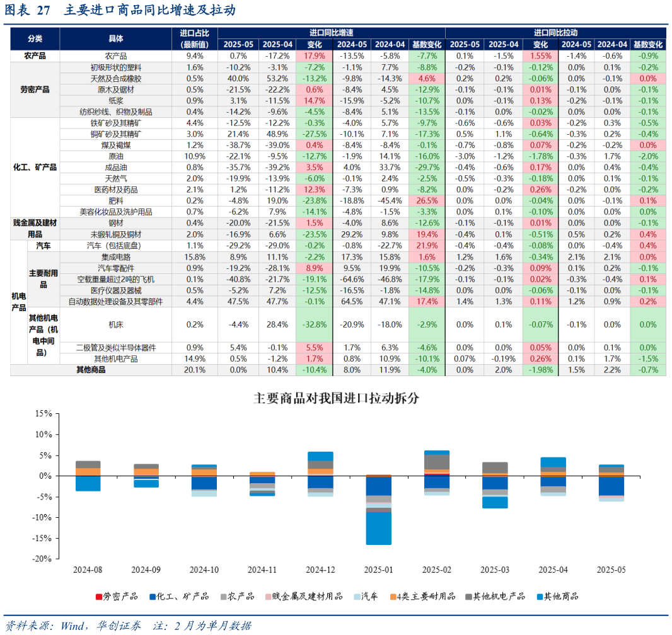Click the red 劳密产品 legend swatch

98,597
